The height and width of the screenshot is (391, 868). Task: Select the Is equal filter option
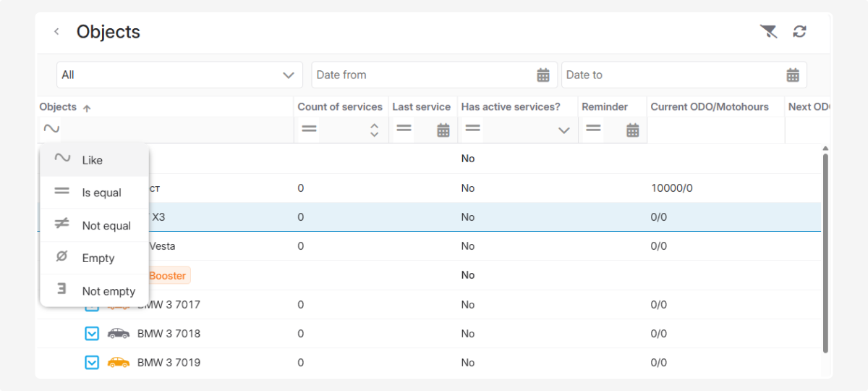(101, 193)
